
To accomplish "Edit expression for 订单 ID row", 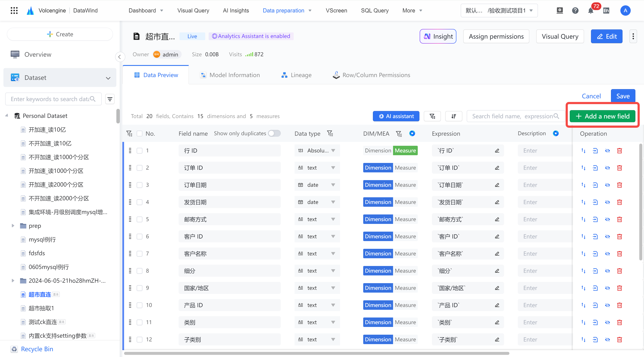I will [497, 168].
